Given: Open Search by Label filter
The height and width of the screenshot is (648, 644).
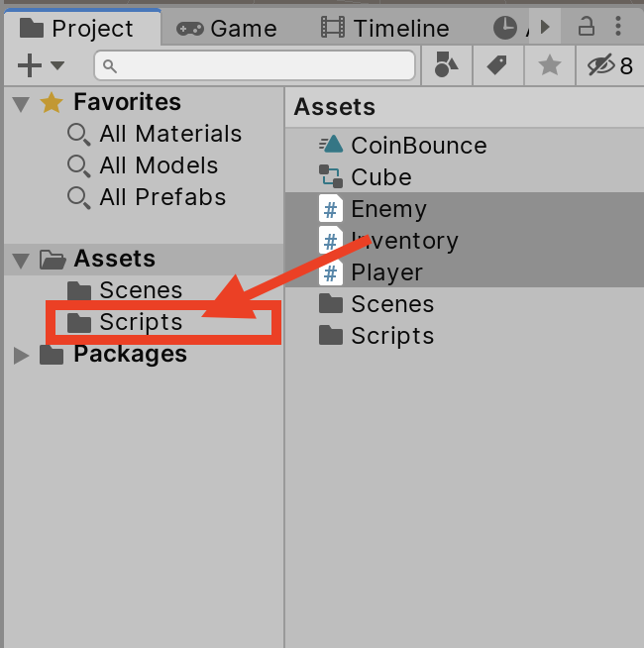Looking at the screenshot, I should pyautogui.click(x=497, y=66).
